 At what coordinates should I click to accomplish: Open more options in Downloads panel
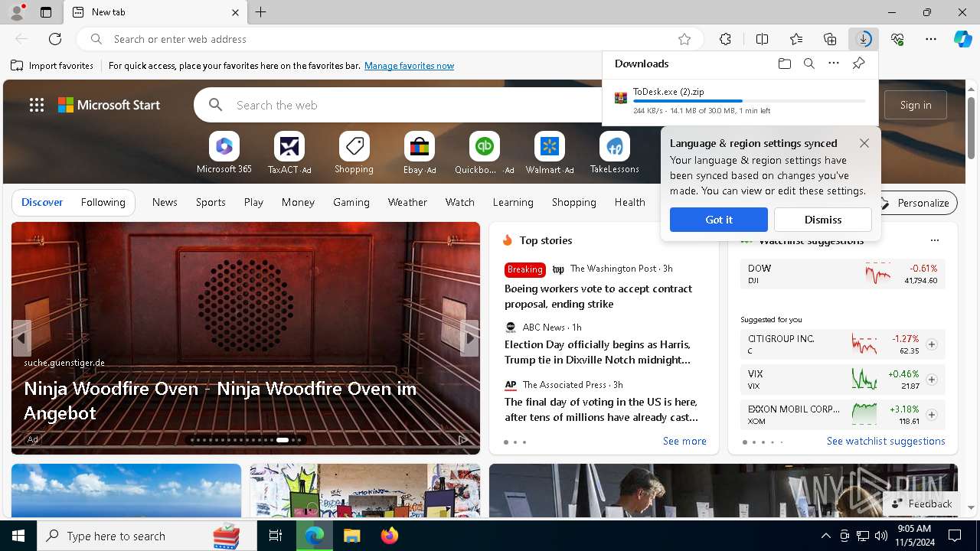coord(834,64)
